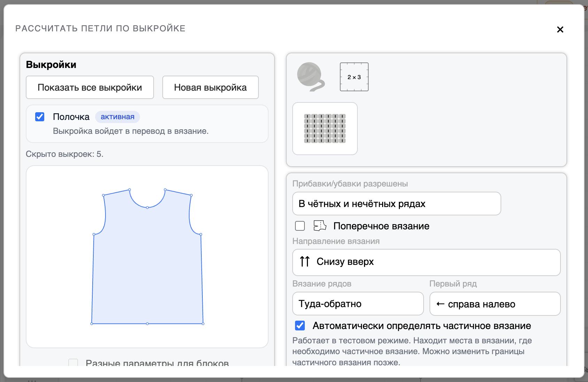
Task: Click the bottom-up arrows icon
Action: [x=305, y=261]
